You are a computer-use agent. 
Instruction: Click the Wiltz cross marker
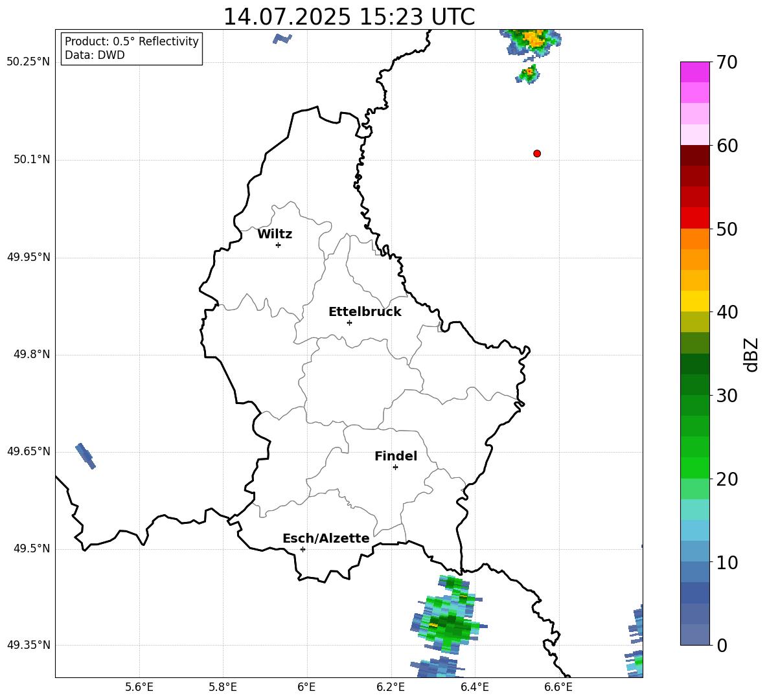[x=278, y=245]
